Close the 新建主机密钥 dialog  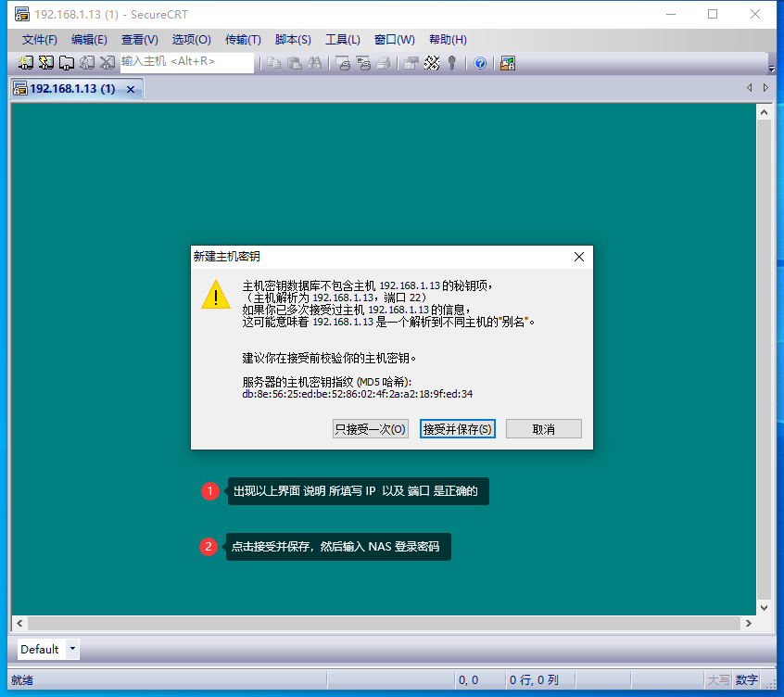579,257
